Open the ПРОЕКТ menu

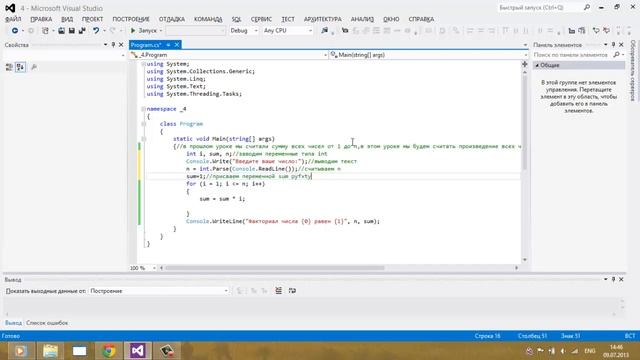pyautogui.click(x=92, y=19)
